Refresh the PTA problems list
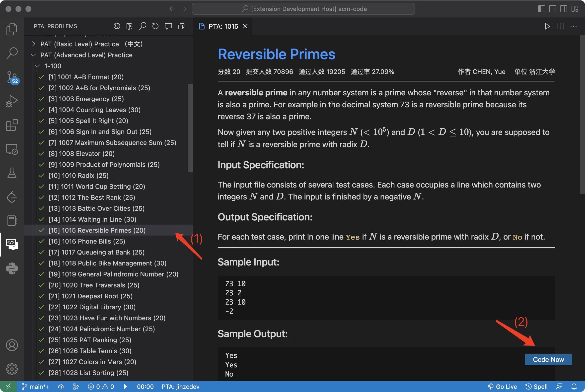 coord(155,26)
